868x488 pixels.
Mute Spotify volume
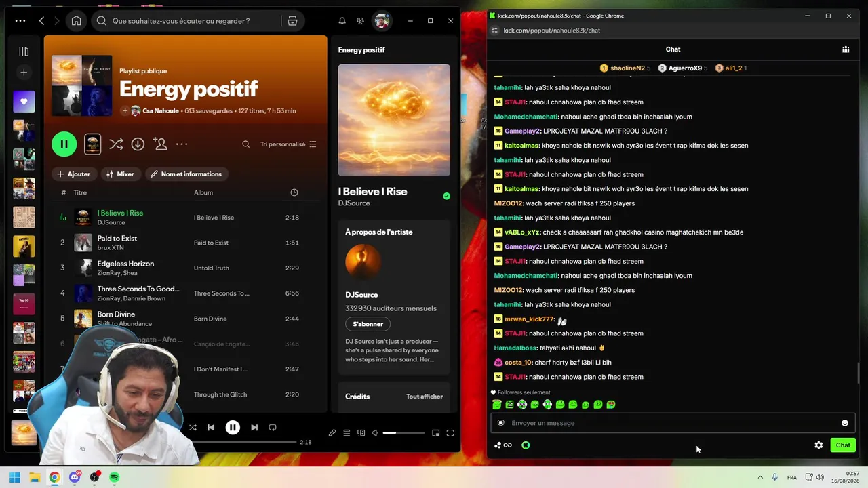pyautogui.click(x=375, y=433)
